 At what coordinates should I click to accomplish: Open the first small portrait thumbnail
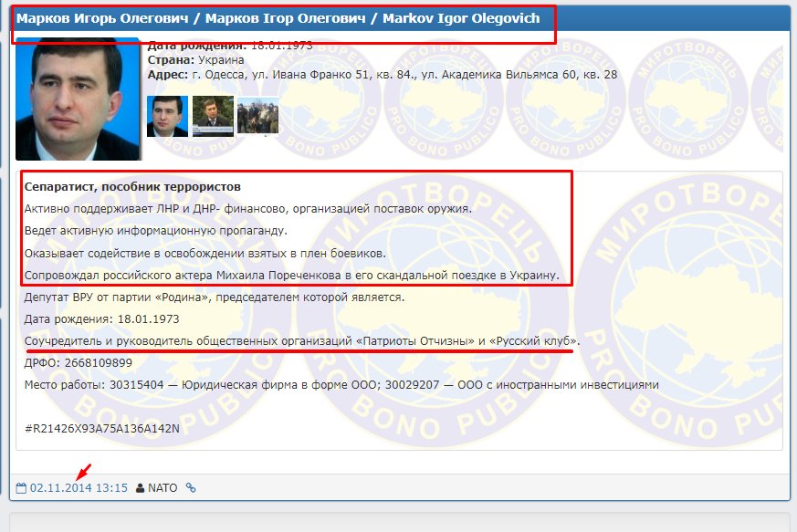coord(167,117)
